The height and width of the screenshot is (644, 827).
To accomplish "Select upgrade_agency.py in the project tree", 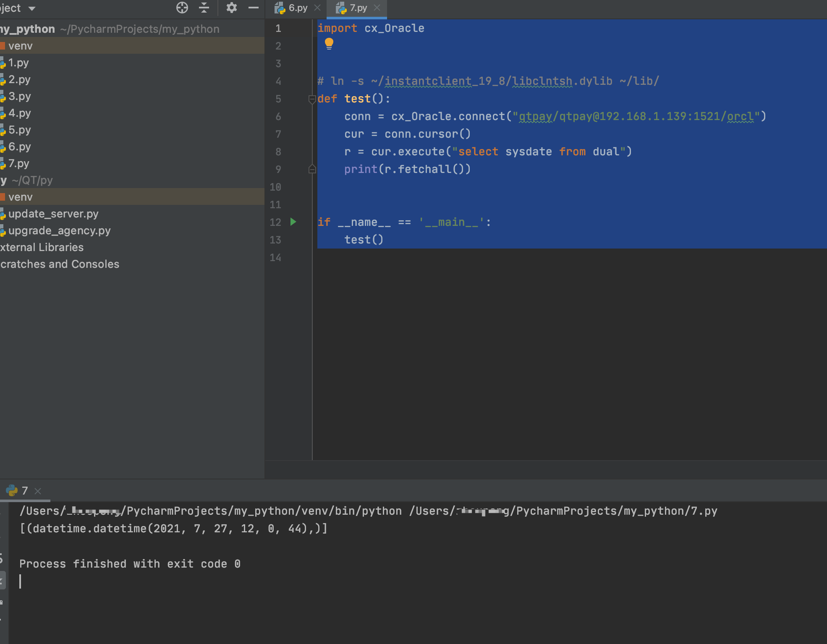I will point(59,230).
